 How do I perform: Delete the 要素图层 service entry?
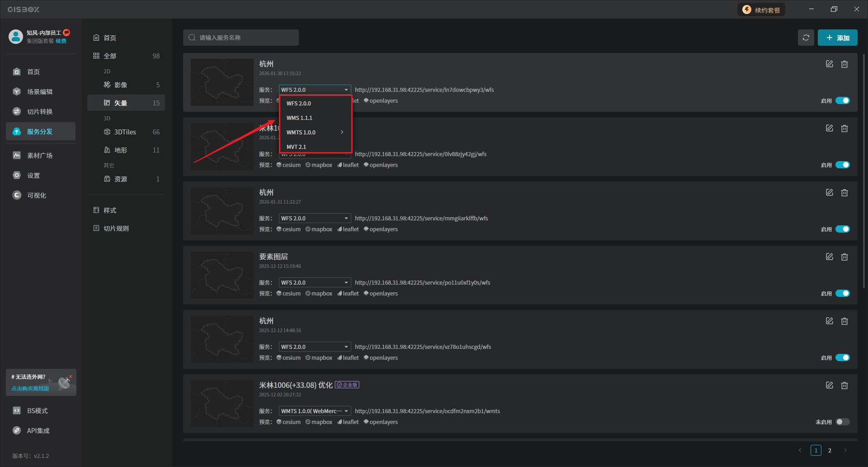(844, 257)
